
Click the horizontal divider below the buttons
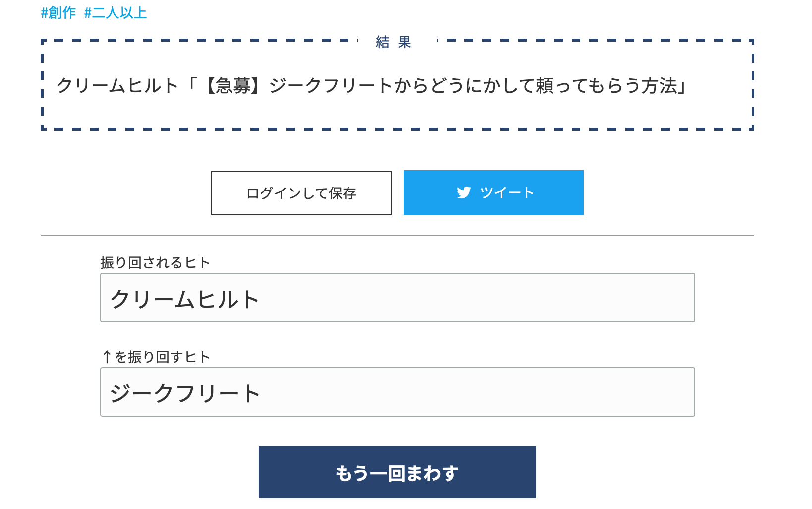point(398,236)
